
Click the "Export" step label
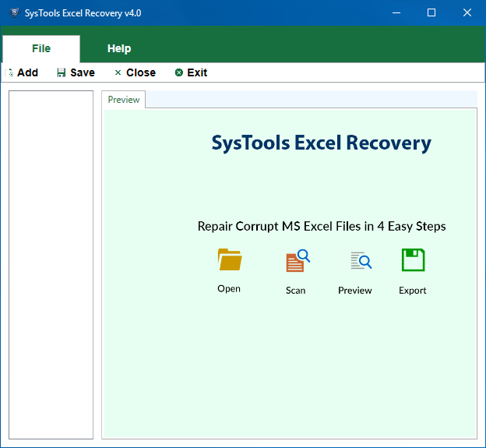pos(413,290)
